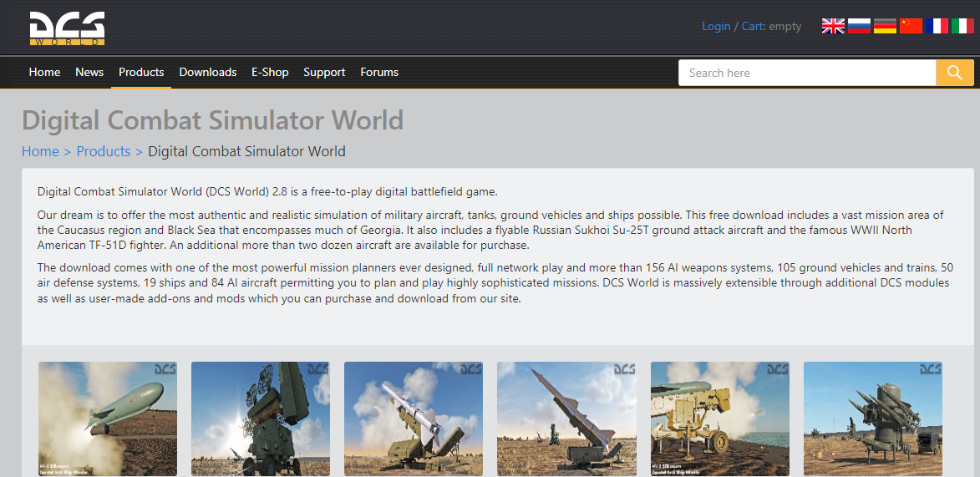The width and height of the screenshot is (980, 477).
Task: Open the white missile on green launcher thumbnail
Action: (x=414, y=419)
